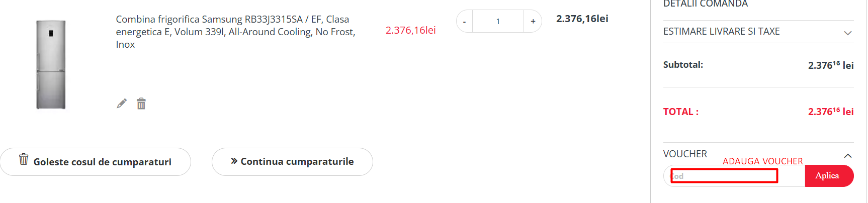Expand the ESTIMARE LIVRARE SI TAXE chevron
Image resolution: width=868 pixels, height=203 pixels.
pyautogui.click(x=847, y=33)
